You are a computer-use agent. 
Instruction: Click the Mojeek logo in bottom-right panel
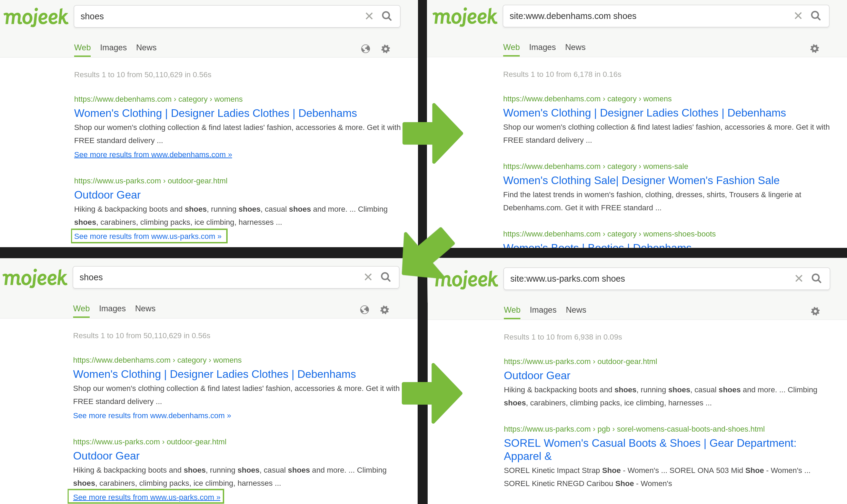465,278
